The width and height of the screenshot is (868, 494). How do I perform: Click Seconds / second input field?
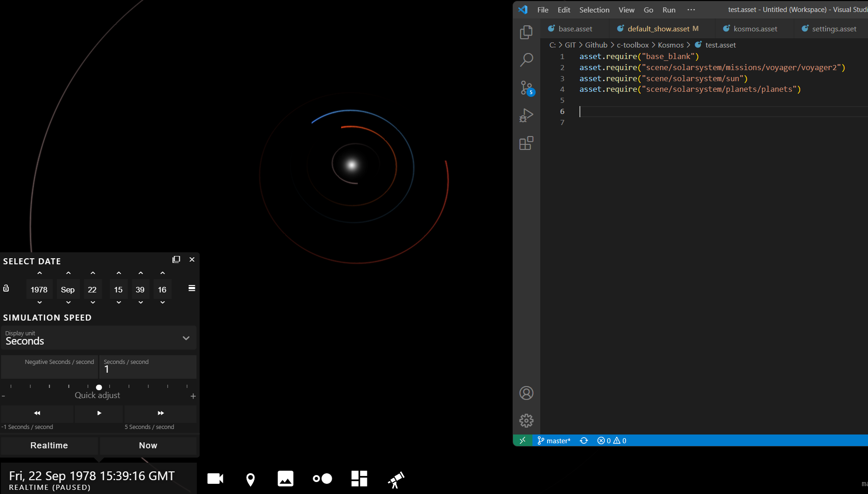coord(148,367)
